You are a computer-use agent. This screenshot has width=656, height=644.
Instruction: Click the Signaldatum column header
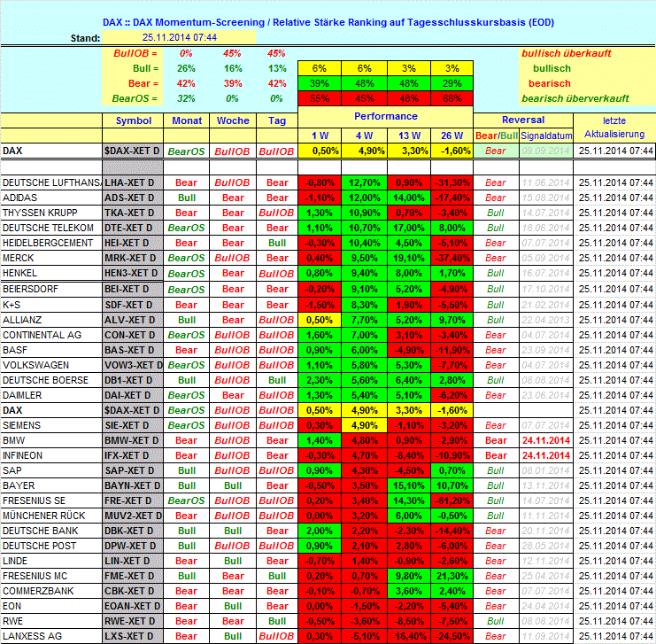[x=545, y=136]
